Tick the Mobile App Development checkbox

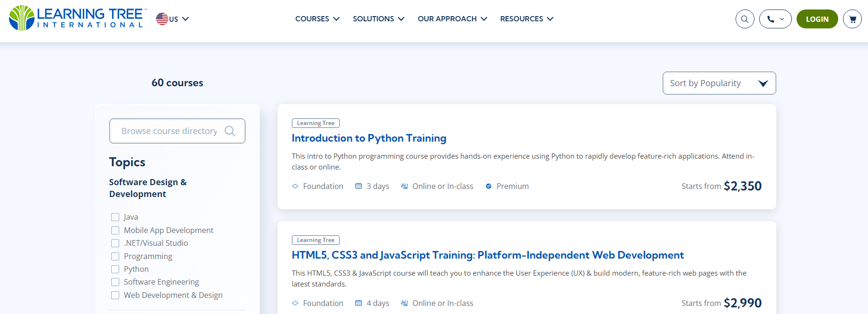point(115,231)
